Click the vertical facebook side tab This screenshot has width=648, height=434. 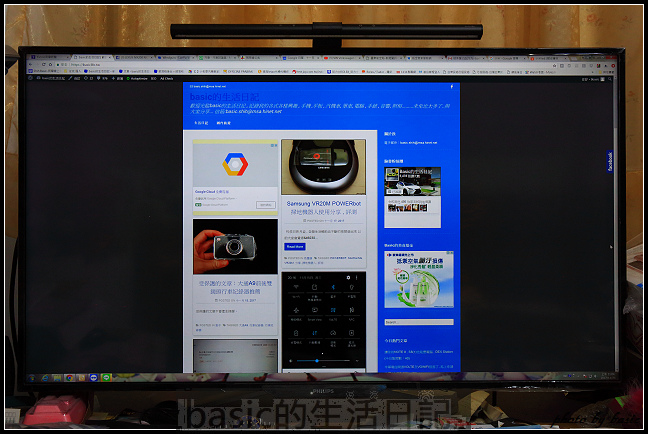point(610,161)
